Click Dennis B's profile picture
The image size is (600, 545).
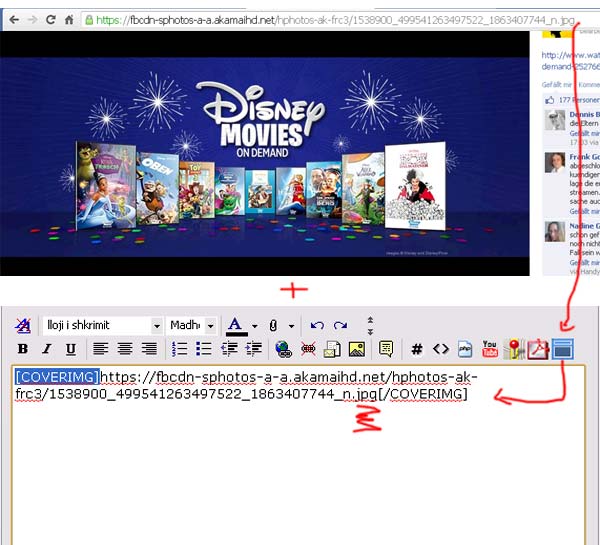pos(555,120)
